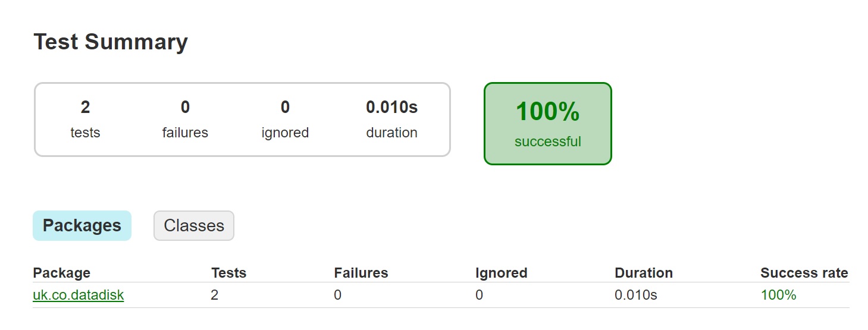
Task: Click the tests count in summary box
Action: (85, 108)
